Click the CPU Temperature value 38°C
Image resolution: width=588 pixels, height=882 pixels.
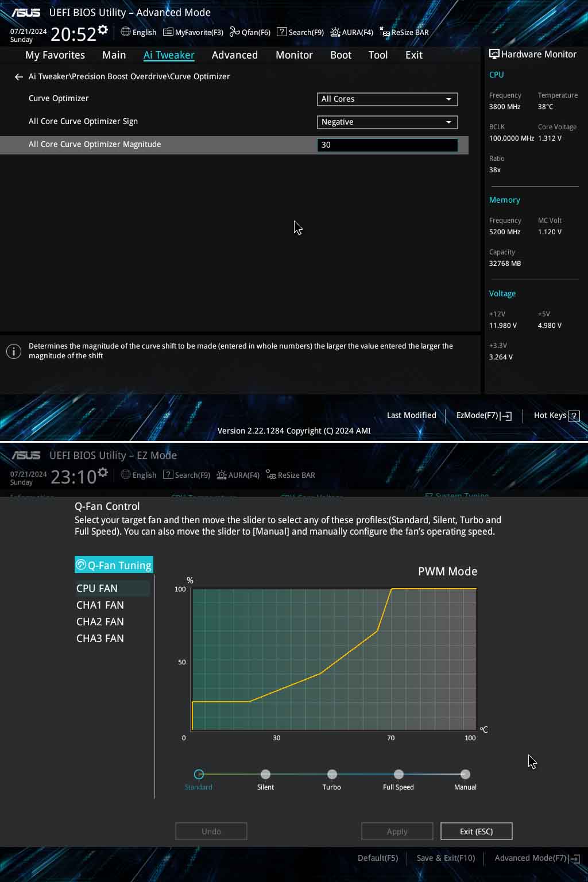pyautogui.click(x=546, y=107)
